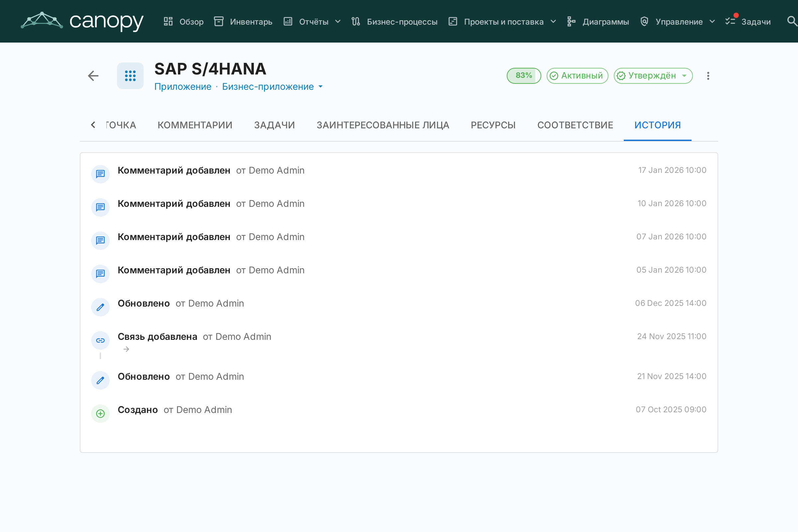
Task: Open Диаграммы in the top navigation
Action: coord(598,22)
